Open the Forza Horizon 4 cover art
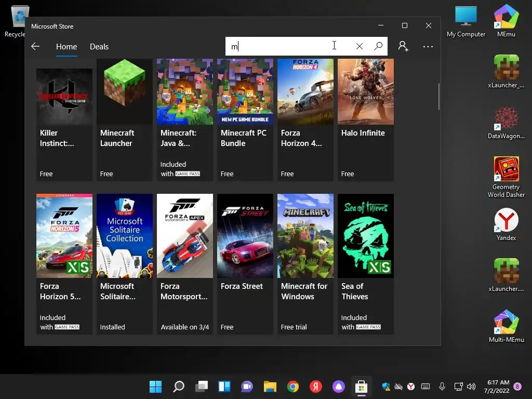532x399 pixels. tap(305, 91)
